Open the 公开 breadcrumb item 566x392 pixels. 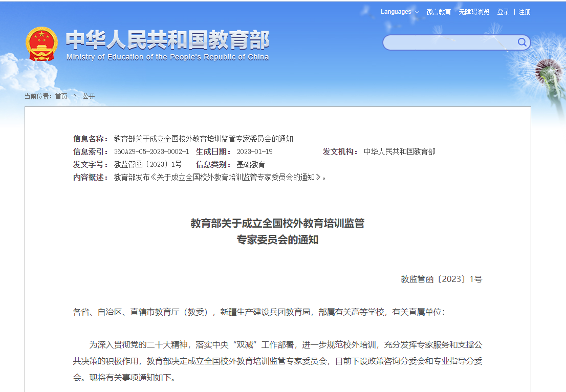coord(89,96)
